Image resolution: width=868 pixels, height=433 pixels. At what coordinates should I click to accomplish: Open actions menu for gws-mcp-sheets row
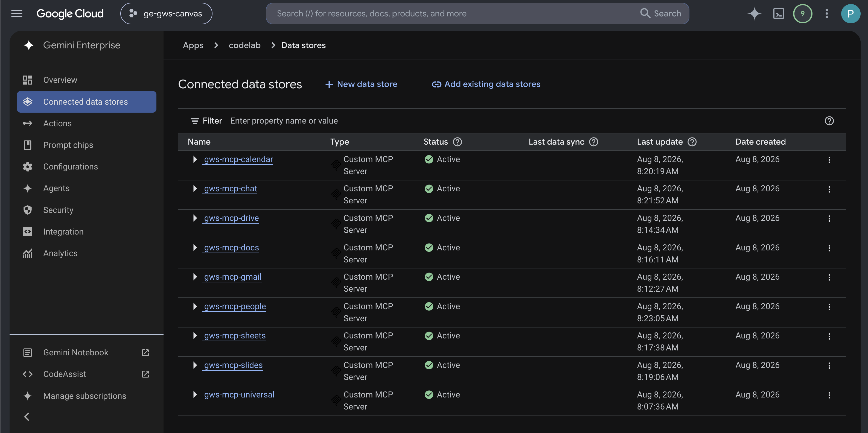click(x=829, y=336)
